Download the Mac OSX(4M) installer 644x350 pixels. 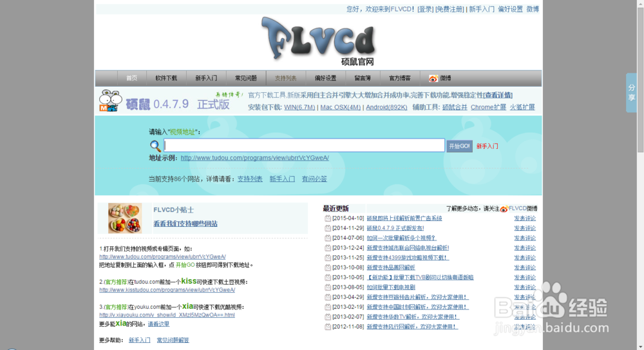point(341,108)
